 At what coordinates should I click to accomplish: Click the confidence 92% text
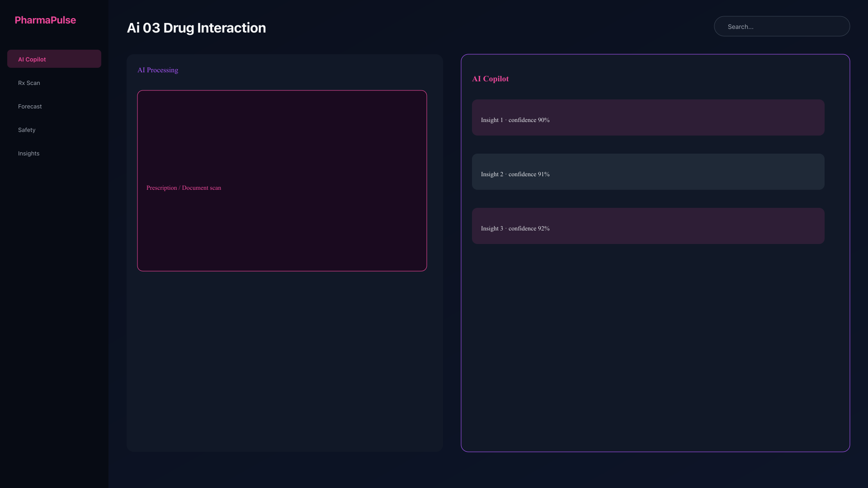pyautogui.click(x=529, y=228)
